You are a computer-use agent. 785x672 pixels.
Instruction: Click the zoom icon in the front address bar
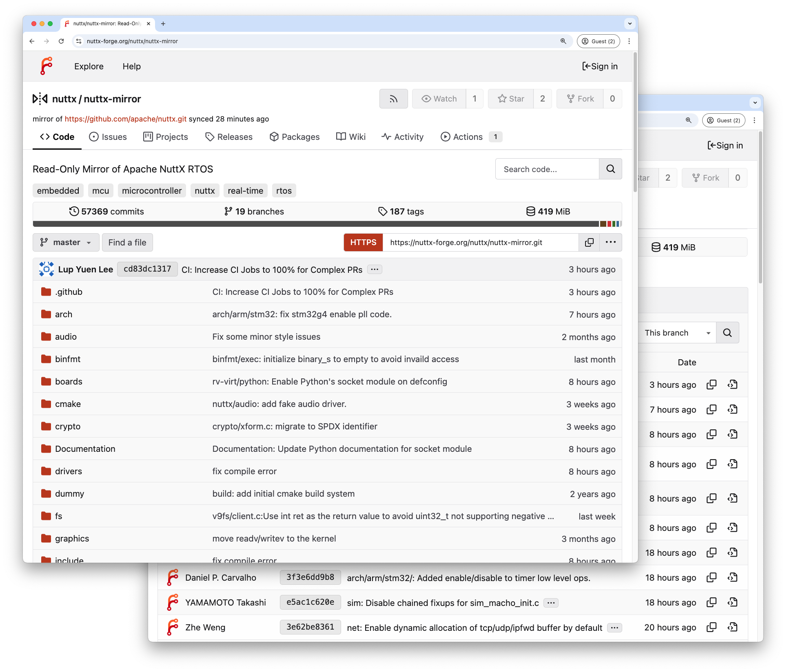(563, 41)
